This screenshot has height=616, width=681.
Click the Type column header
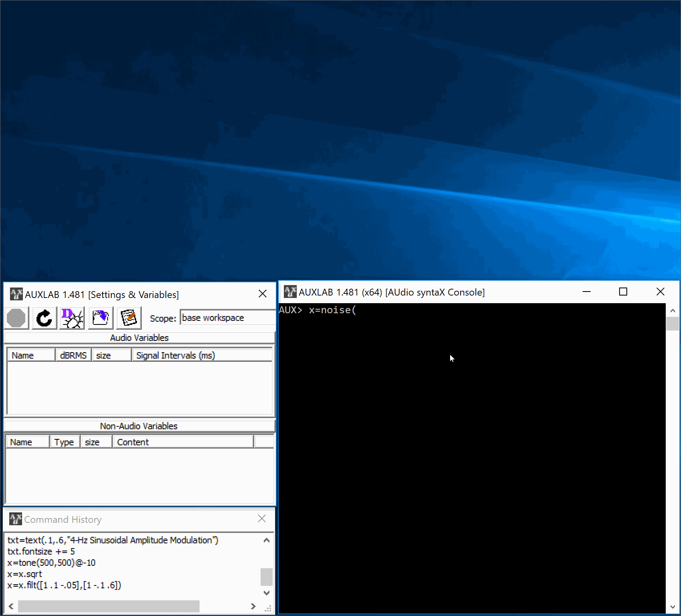pos(64,442)
